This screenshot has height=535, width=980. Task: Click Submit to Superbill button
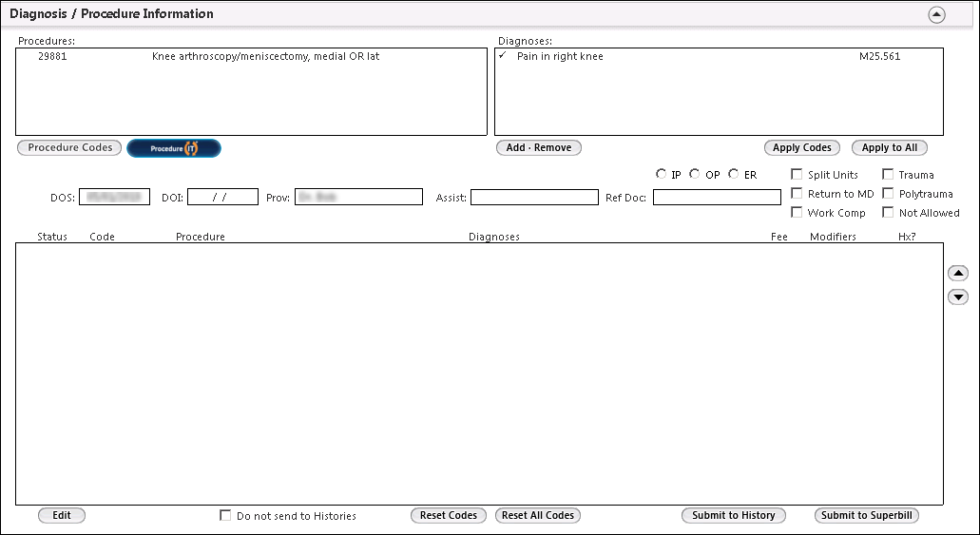tap(866, 516)
